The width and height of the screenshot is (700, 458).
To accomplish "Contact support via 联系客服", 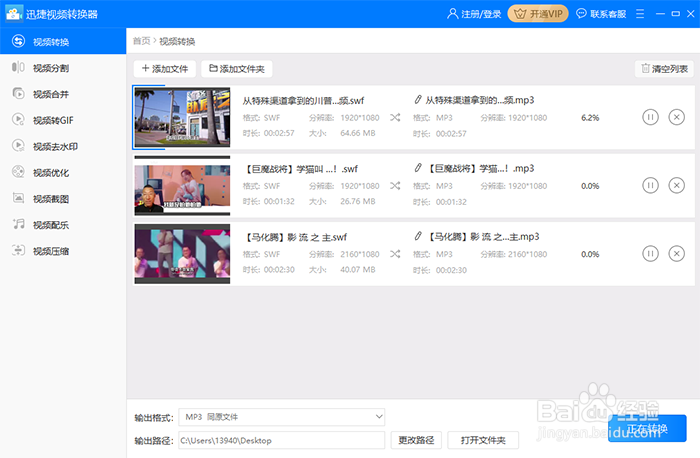I will pyautogui.click(x=601, y=14).
